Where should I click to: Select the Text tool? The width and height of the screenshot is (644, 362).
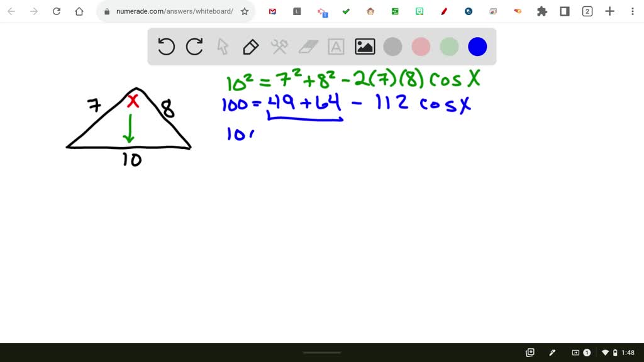click(336, 47)
